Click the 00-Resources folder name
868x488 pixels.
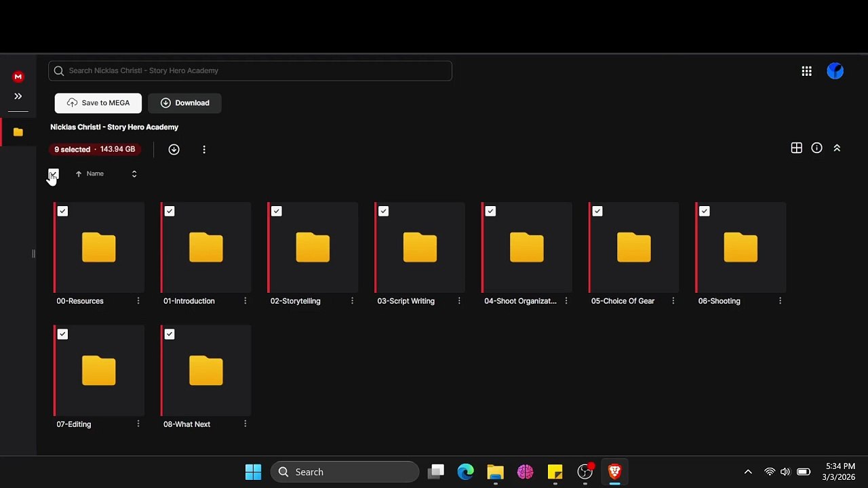click(80, 301)
